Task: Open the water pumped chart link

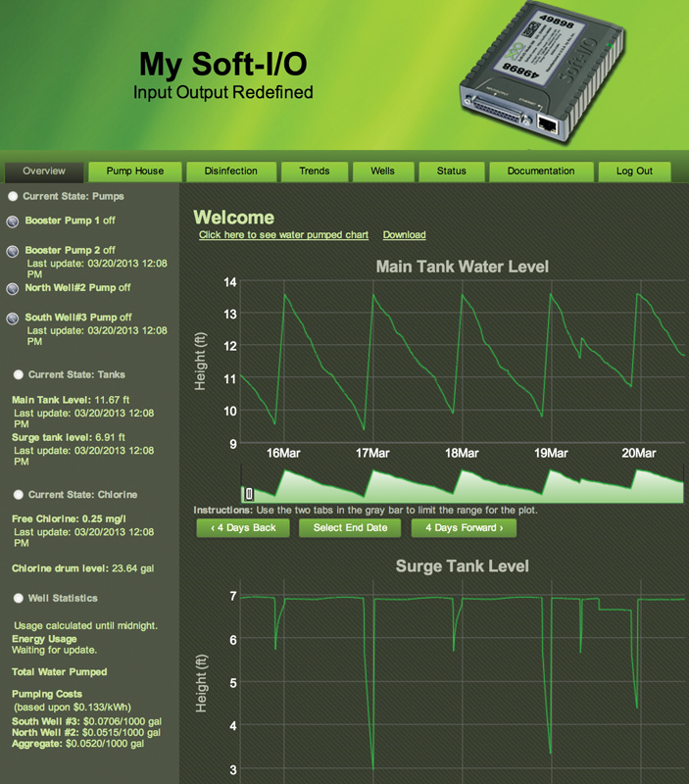Action: 283,235
